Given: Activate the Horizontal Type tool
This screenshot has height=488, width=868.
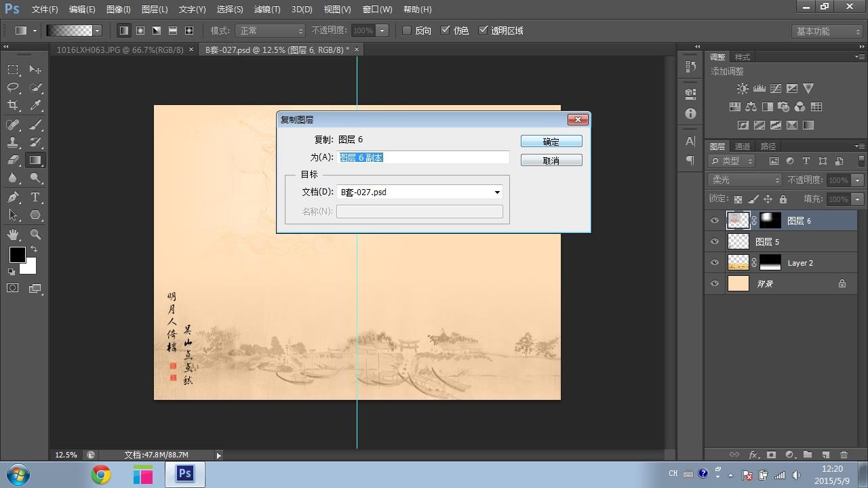Looking at the screenshot, I should [35, 197].
